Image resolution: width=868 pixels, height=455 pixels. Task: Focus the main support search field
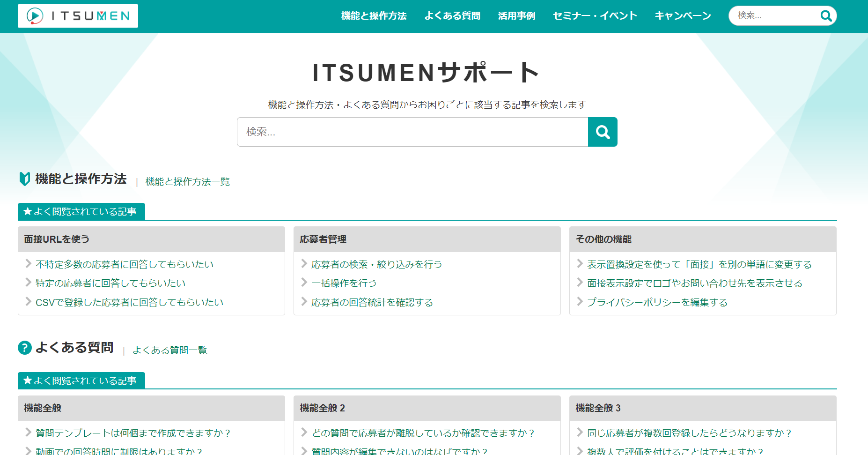pos(412,132)
